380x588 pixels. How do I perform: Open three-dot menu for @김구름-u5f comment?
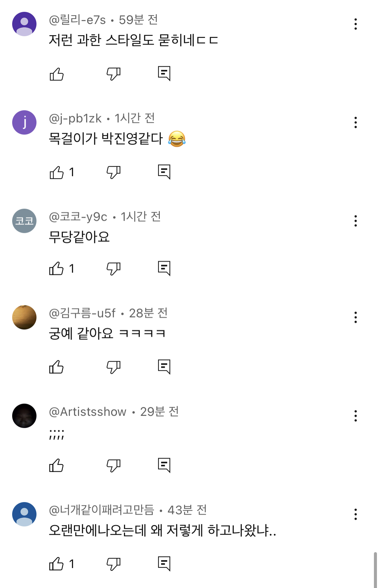pos(355,317)
